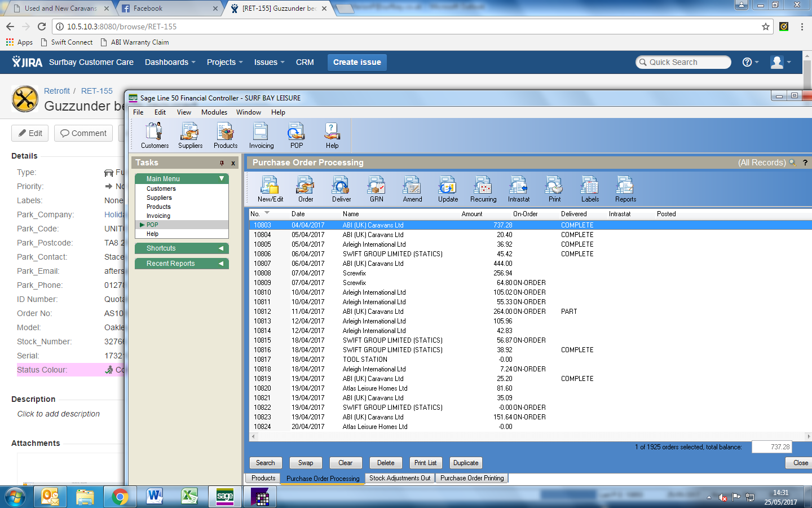Expand the Shortcuts section
Viewport: 812px width, 508px height.
click(221, 248)
